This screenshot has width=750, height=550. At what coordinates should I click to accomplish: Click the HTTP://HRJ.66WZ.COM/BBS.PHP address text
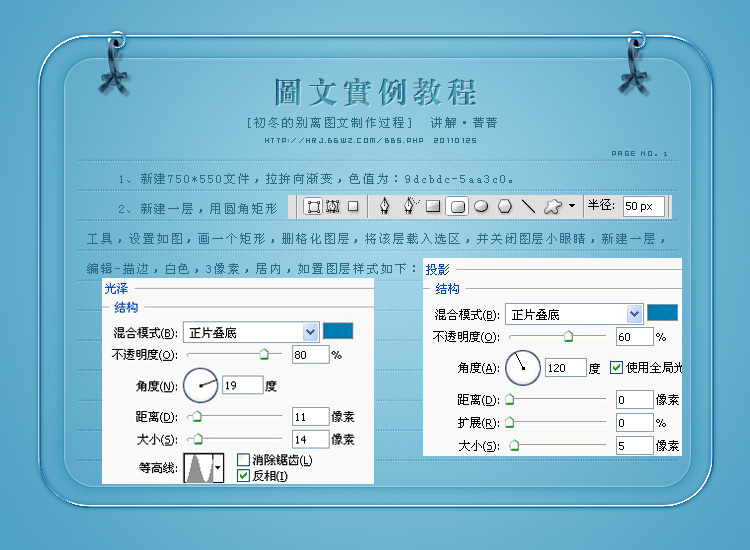tap(344, 141)
